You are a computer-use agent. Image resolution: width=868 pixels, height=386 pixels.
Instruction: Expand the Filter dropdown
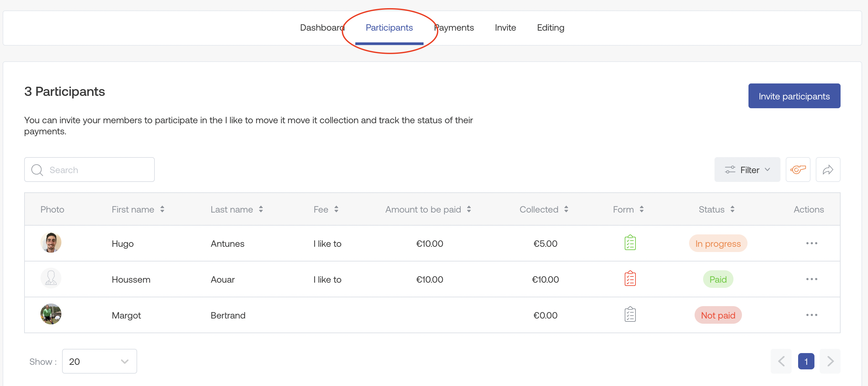tap(747, 170)
